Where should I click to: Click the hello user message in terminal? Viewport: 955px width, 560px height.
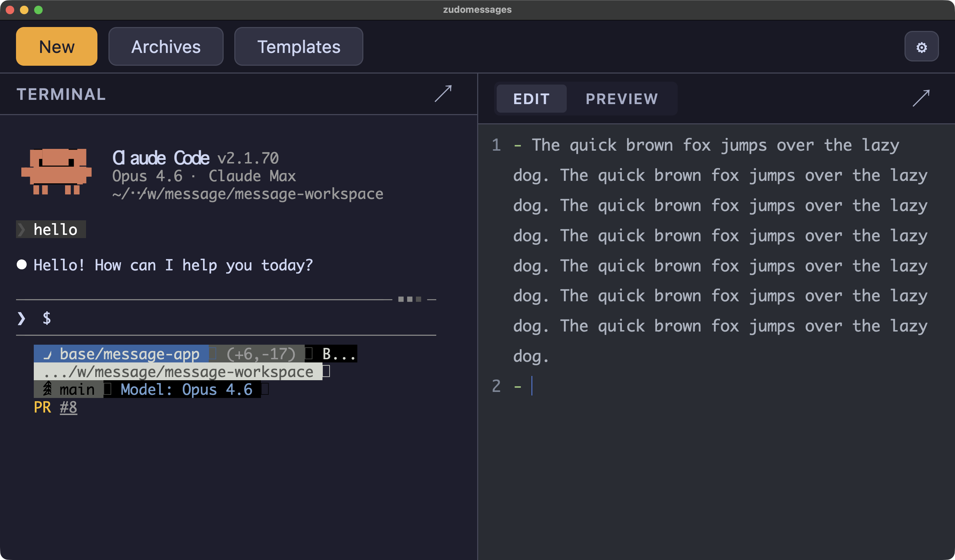(55, 230)
